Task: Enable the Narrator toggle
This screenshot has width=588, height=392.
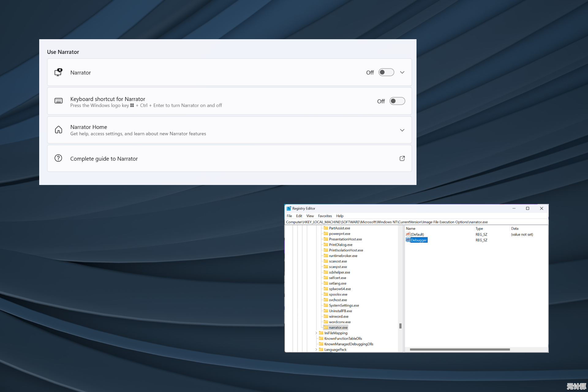Action: pos(386,72)
